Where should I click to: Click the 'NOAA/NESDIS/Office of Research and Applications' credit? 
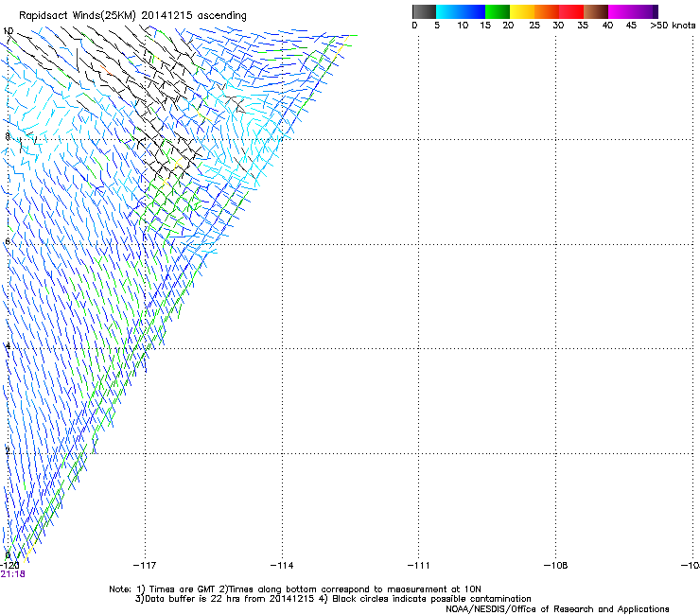tap(557, 609)
